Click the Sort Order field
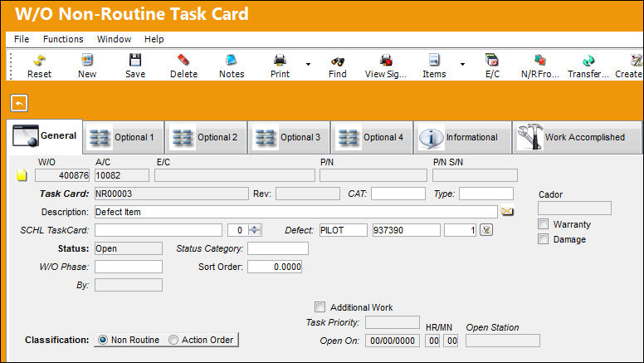This screenshot has height=363, width=644. tap(275, 267)
